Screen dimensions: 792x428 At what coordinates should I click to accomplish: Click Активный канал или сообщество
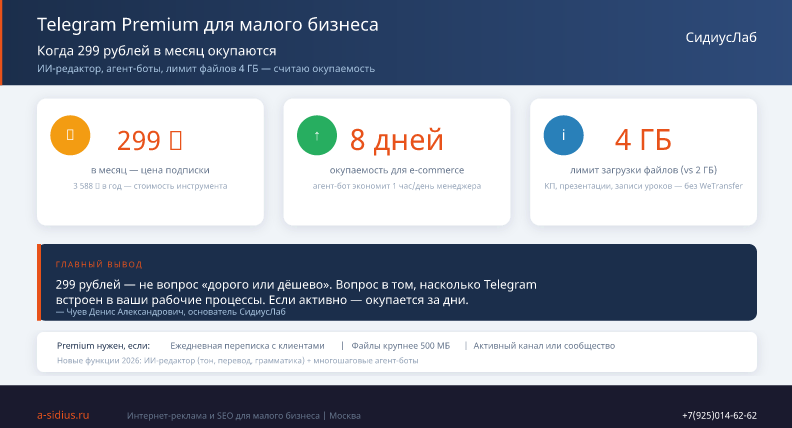click(x=544, y=346)
